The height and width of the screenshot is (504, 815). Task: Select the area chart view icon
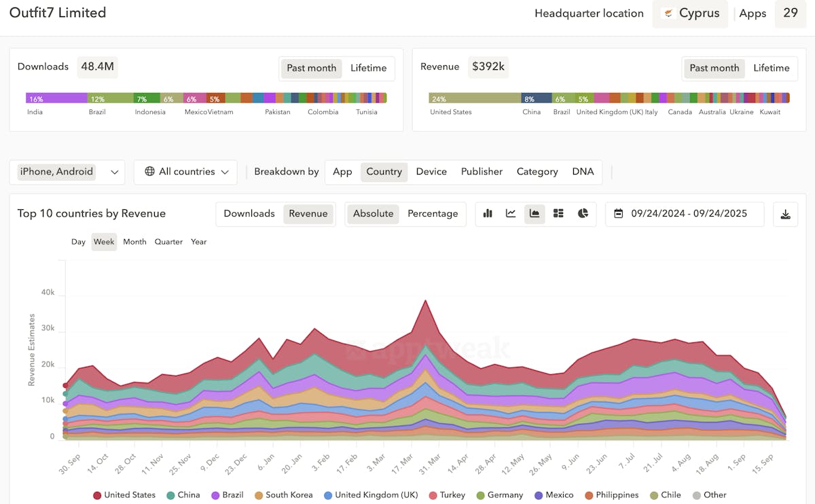tap(535, 213)
